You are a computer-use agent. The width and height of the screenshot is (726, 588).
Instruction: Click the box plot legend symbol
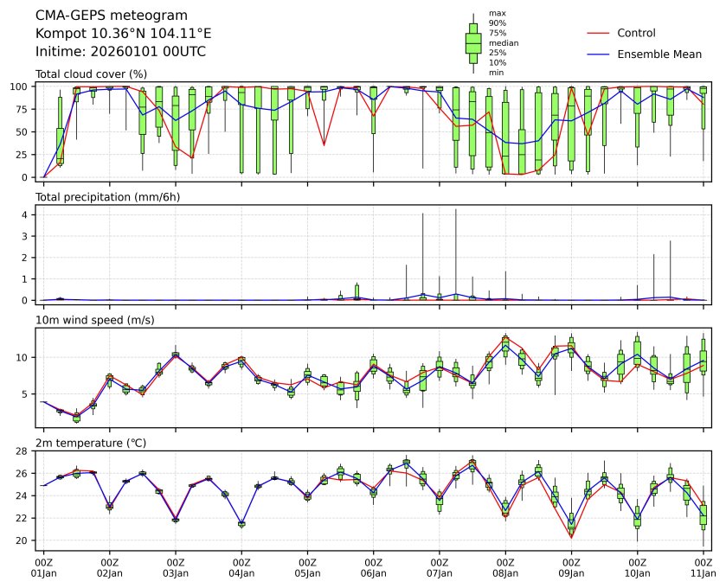coord(472,43)
